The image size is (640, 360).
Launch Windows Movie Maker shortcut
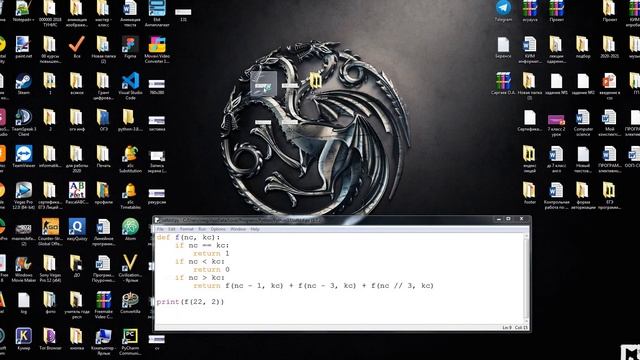(23, 269)
